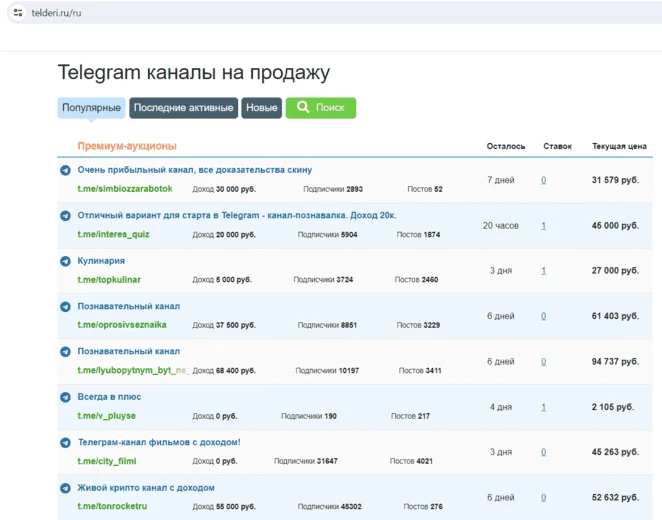
Task: Open Познавательный канал listing above t.me/oprosivseznaika
Action: [129, 306]
